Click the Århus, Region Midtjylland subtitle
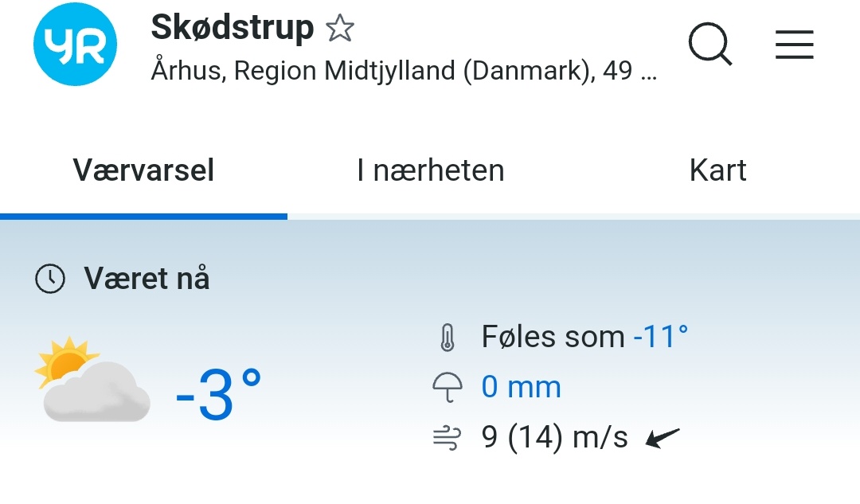 404,72
